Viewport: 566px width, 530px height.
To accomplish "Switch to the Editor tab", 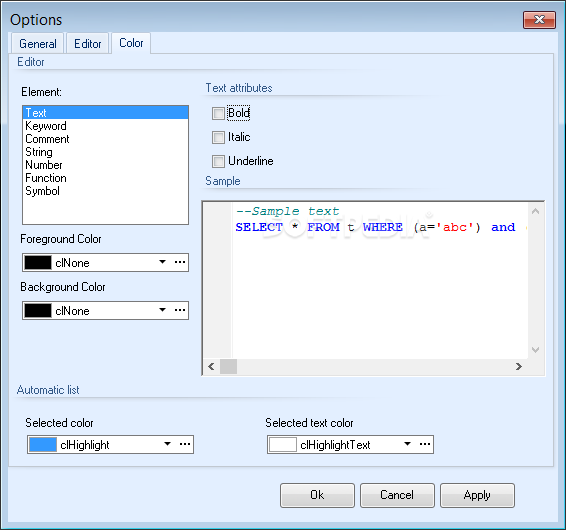I will [x=87, y=43].
